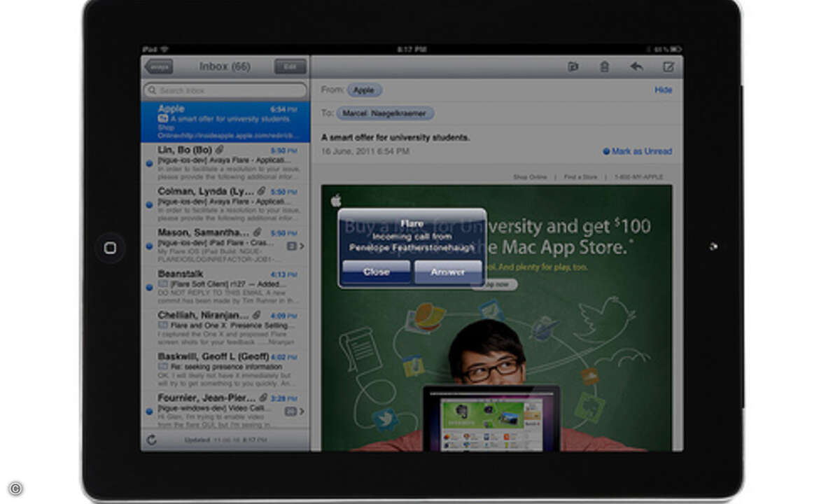This screenshot has height=504, width=840.
Task: Click the MacBook image in the email
Action: pos(491,419)
